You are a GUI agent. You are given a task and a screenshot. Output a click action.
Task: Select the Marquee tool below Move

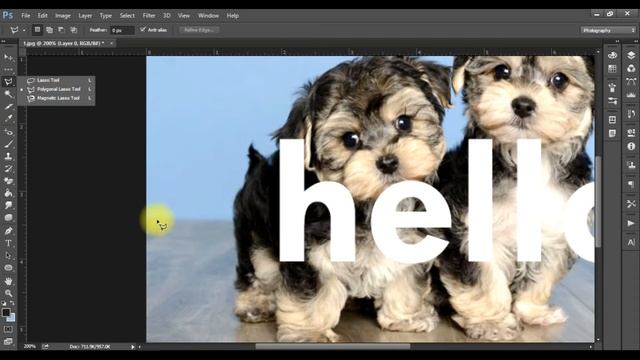tap(8, 70)
